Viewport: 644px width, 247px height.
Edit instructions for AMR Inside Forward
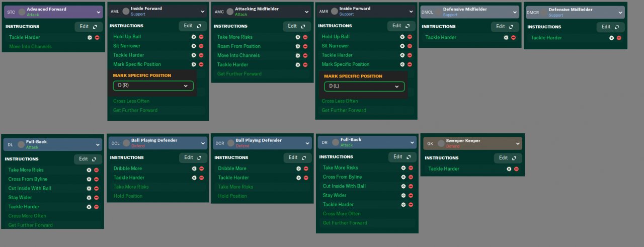pos(401,26)
